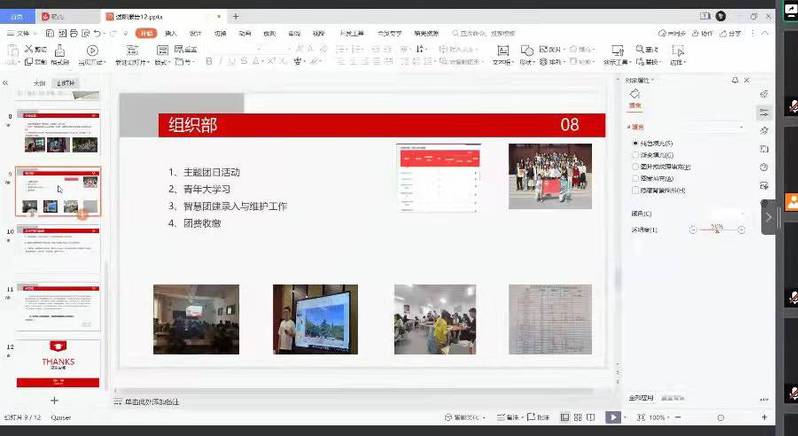Start slideshow from current slide icon

tap(92, 53)
